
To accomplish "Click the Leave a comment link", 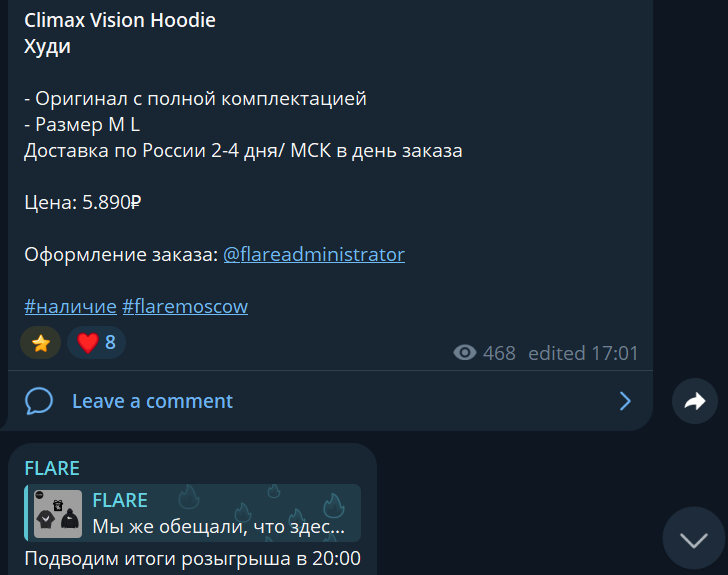I will coord(152,401).
